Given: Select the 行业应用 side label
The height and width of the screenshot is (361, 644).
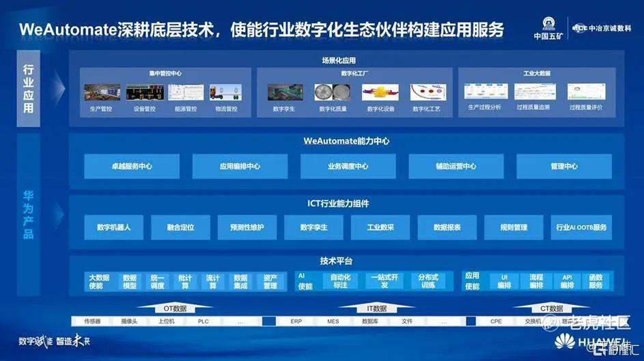Looking at the screenshot, I should click(x=28, y=89).
